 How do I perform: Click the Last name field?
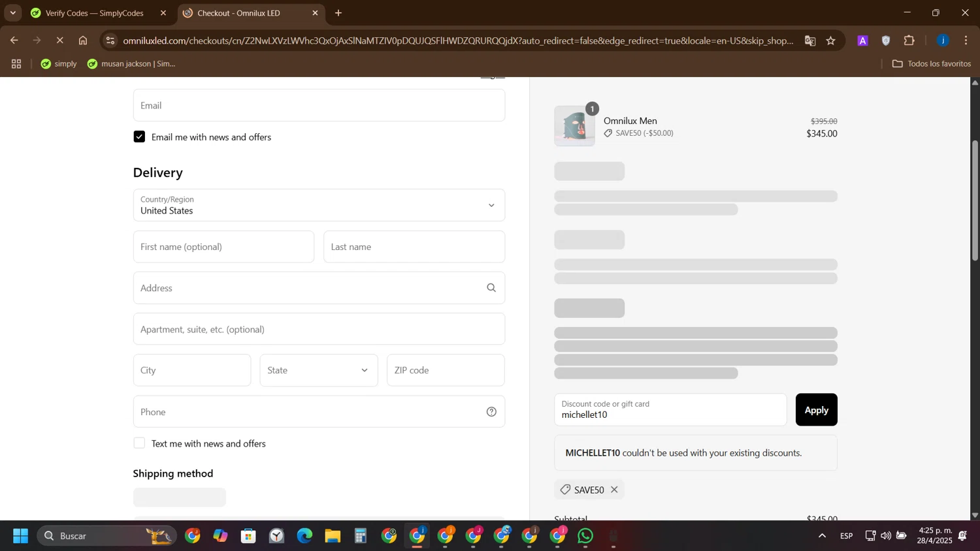[414, 247]
